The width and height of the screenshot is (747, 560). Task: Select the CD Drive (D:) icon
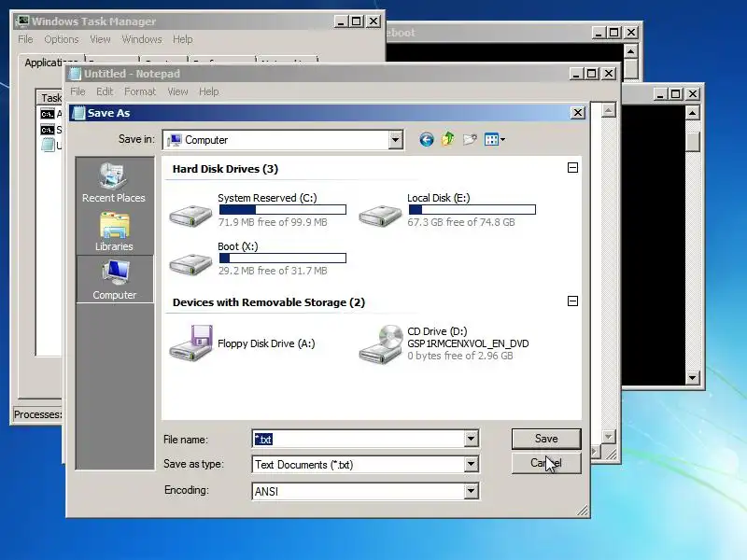pos(381,344)
